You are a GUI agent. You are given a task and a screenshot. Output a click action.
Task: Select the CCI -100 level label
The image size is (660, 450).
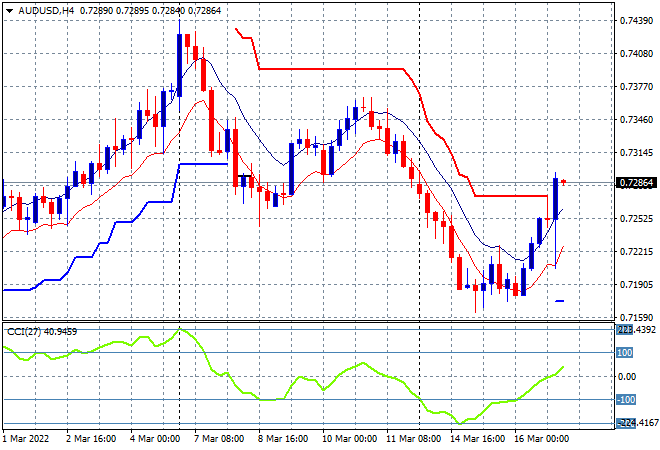tap(626, 399)
